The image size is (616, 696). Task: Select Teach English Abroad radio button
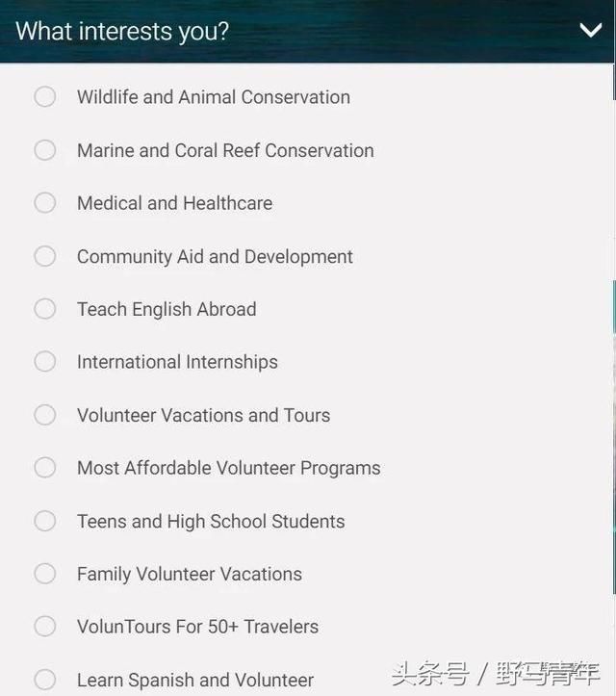tap(45, 309)
